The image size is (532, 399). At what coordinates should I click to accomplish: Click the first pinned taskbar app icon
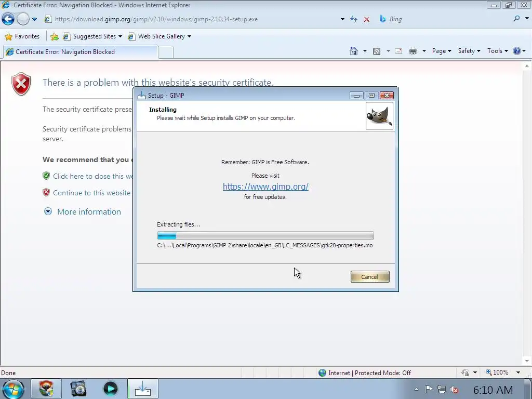46,389
